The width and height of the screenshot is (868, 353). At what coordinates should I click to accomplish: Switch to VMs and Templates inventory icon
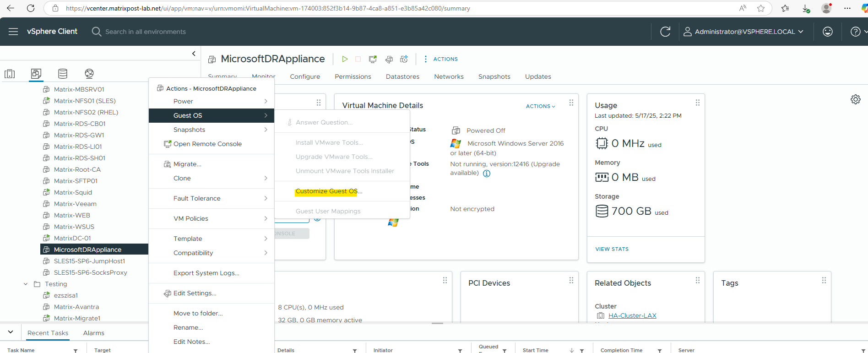click(36, 74)
